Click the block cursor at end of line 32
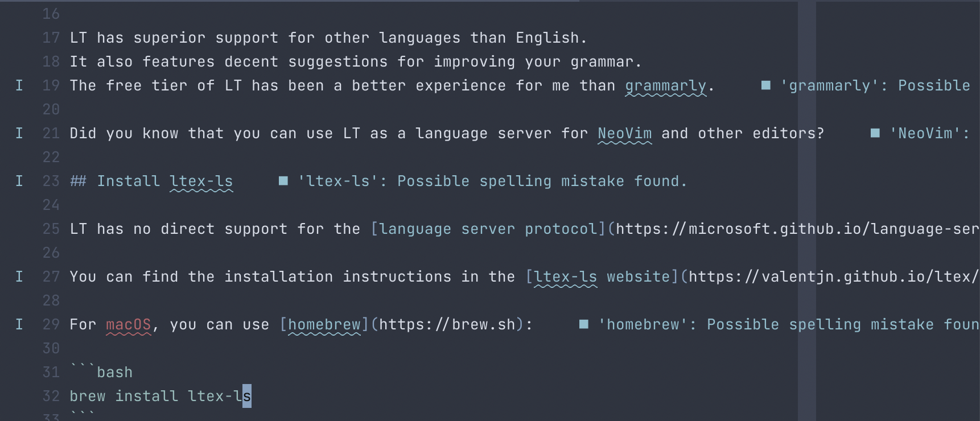980x421 pixels. (x=247, y=396)
